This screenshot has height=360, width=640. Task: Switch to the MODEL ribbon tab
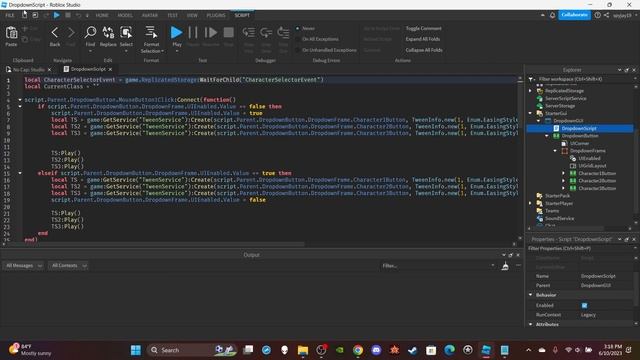(125, 15)
